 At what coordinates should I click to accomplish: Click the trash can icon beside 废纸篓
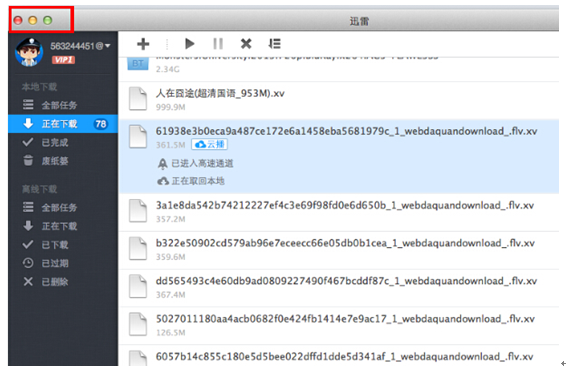point(28,160)
